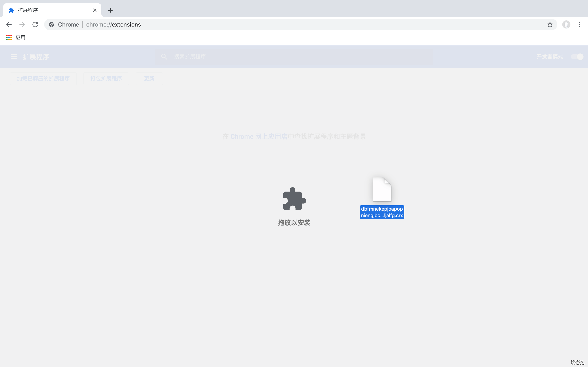Screen dimensions: 588x367
Task: Click inside the 搜索扩展程序 search field
Action: coord(243,56)
